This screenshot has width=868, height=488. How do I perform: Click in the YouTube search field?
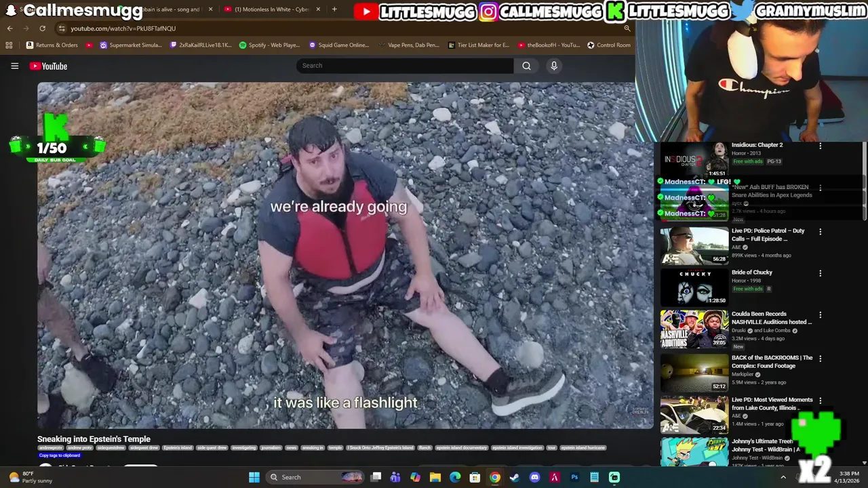click(x=405, y=66)
